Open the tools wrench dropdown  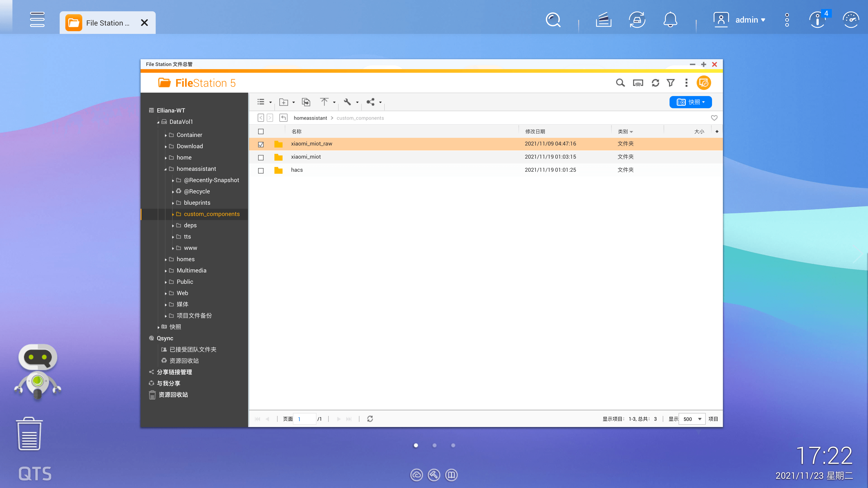pos(351,102)
